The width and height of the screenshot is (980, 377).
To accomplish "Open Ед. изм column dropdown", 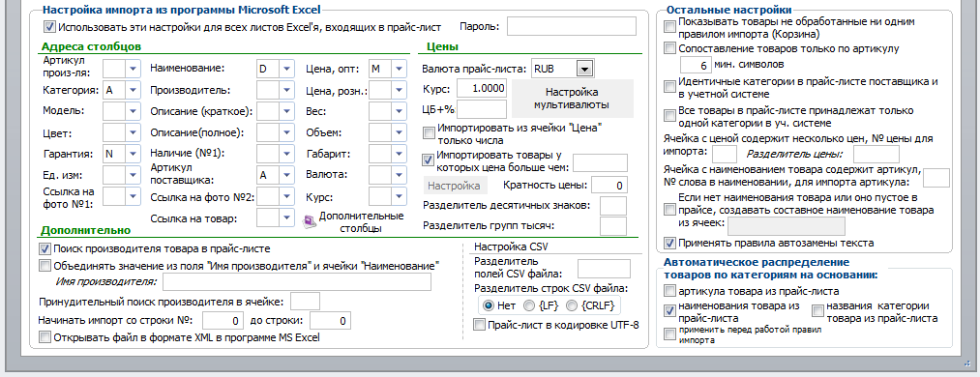I will 133,175.
